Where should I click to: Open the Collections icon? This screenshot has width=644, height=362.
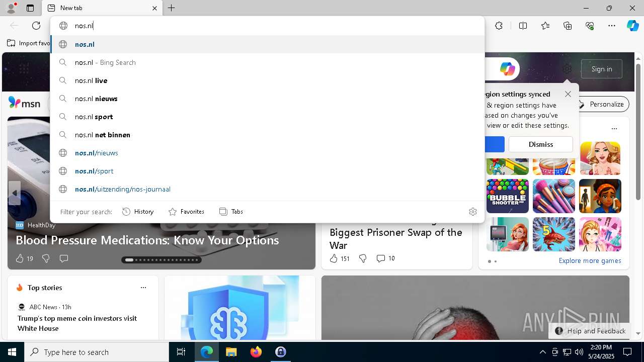point(568,26)
